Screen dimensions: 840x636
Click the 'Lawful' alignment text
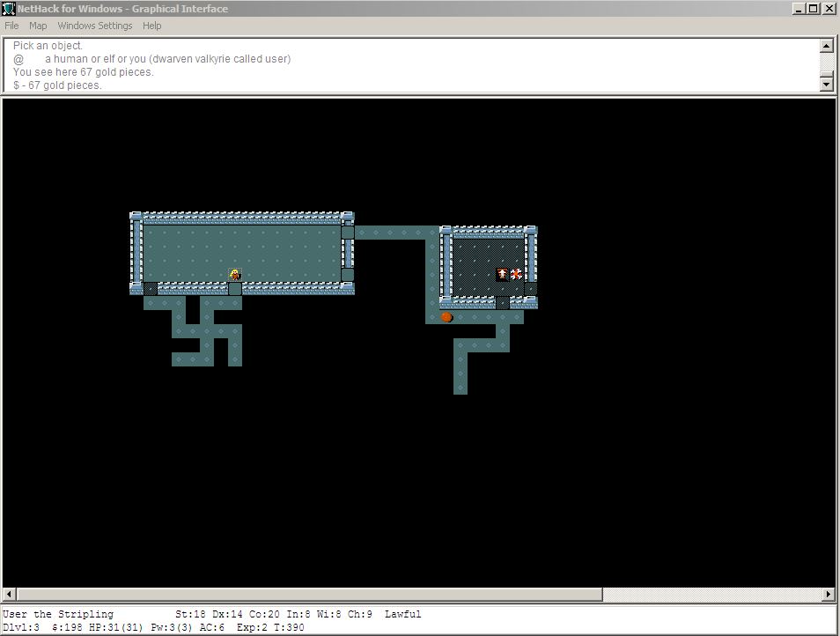point(403,614)
